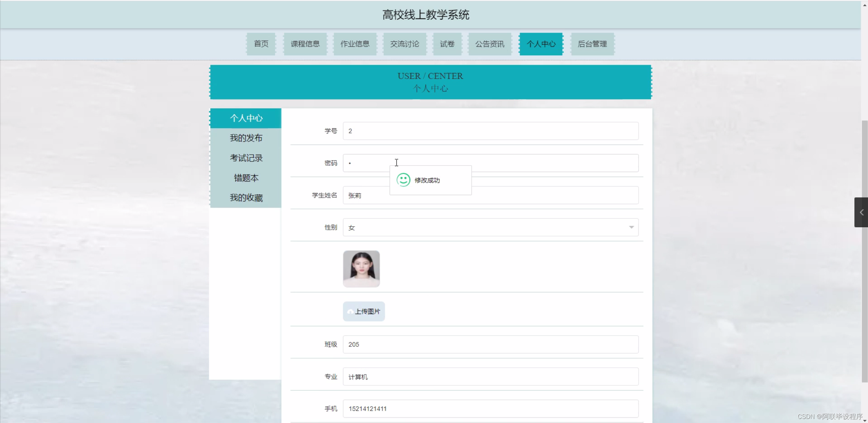Navigate to 公告资讯
868x423 pixels.
click(x=489, y=44)
